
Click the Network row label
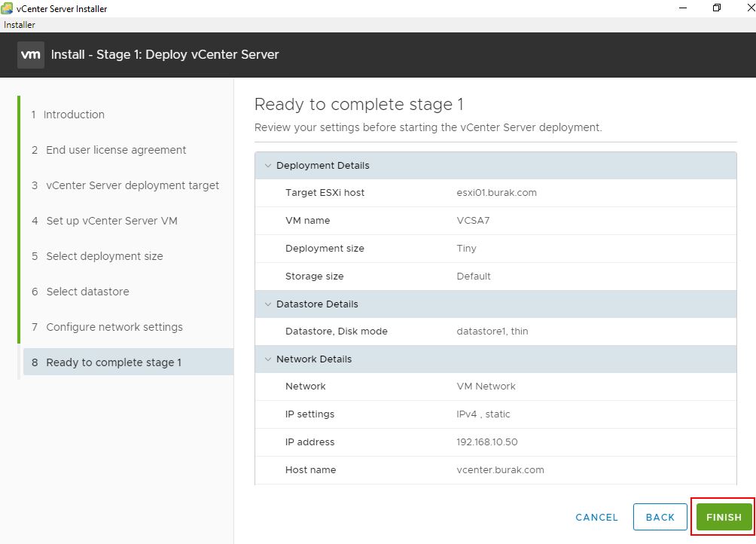click(x=305, y=387)
